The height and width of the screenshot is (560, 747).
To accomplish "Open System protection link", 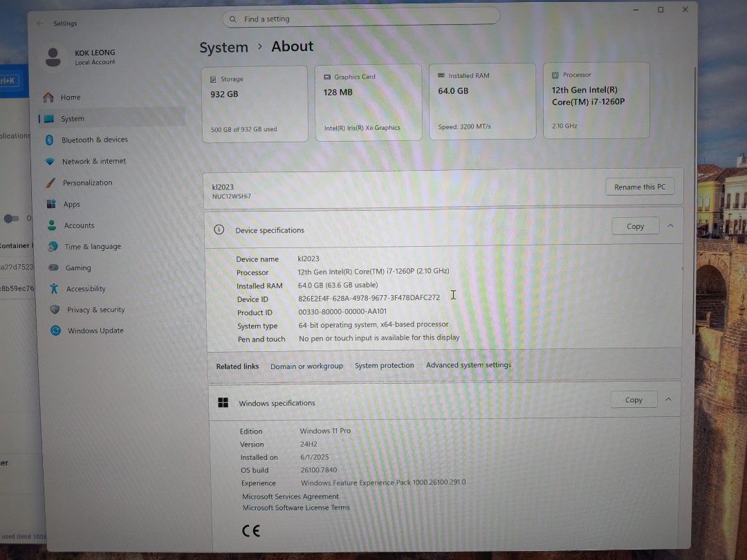I will [x=385, y=365].
